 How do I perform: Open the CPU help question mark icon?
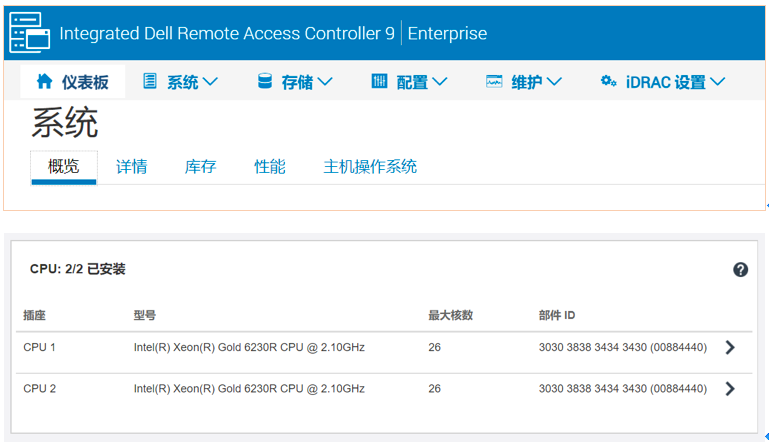[740, 269]
